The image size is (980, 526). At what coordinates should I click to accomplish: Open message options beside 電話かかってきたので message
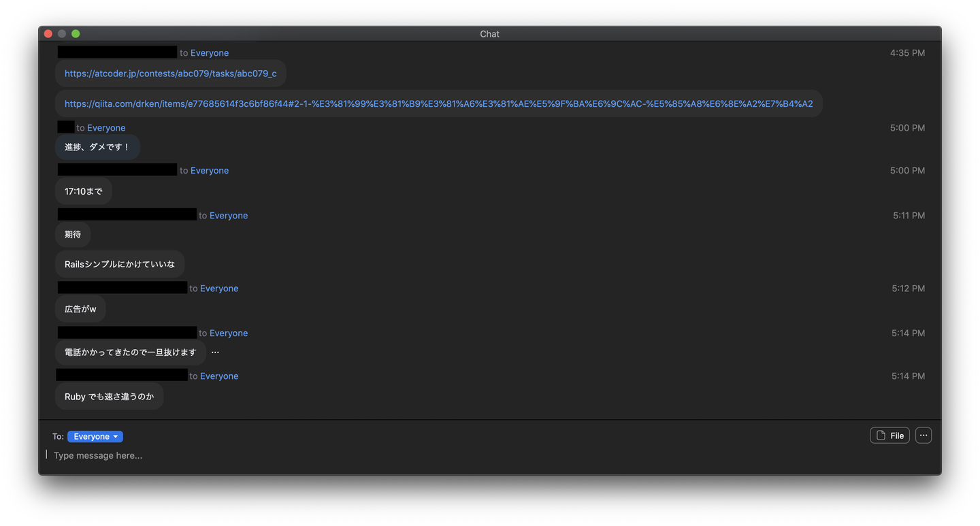pos(215,352)
